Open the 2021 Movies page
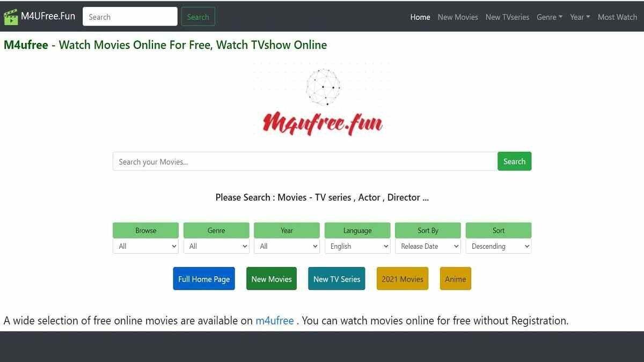This screenshot has width=644, height=362. click(x=402, y=278)
